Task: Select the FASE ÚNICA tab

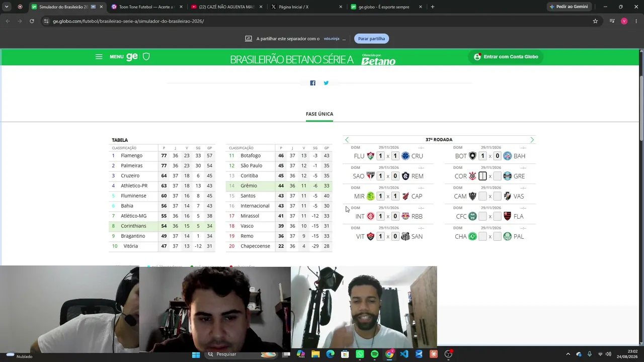Action: point(319,114)
